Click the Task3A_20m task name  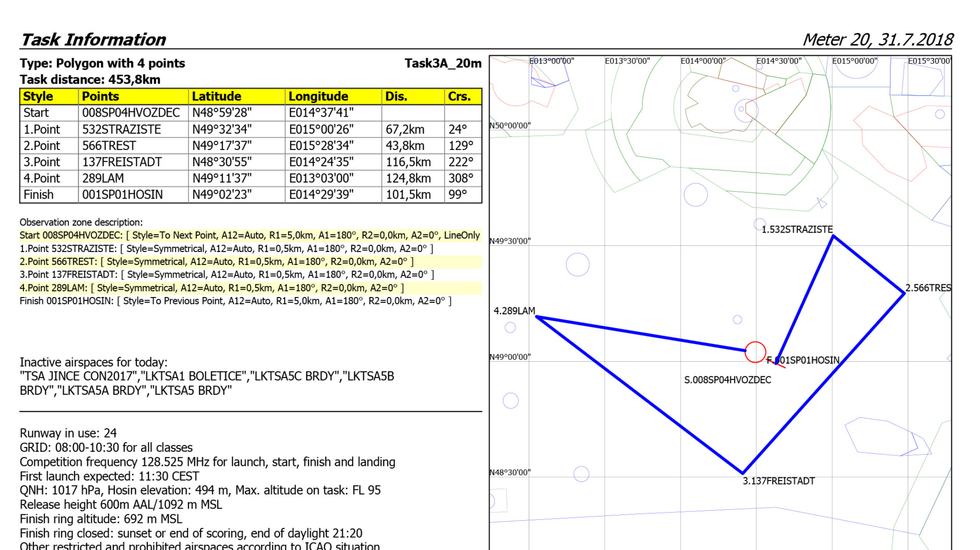click(x=442, y=64)
